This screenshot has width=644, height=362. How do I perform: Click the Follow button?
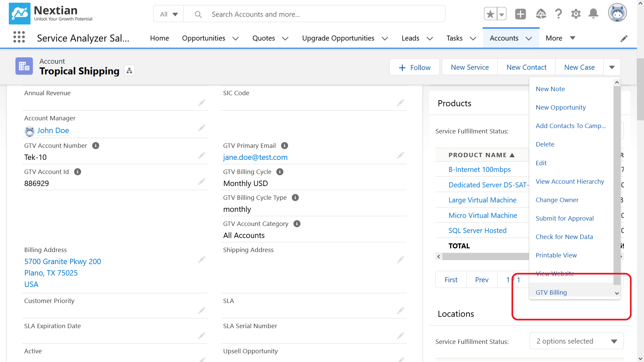[414, 67]
